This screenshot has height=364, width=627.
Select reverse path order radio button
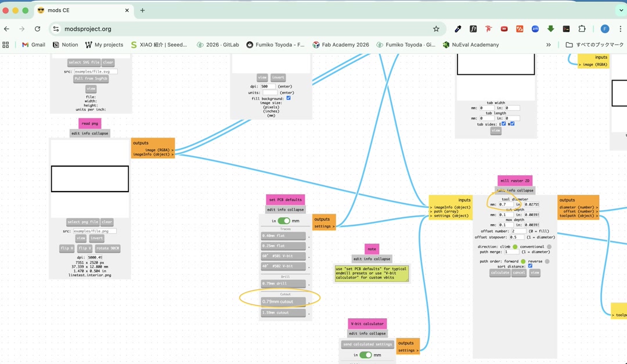click(x=547, y=261)
